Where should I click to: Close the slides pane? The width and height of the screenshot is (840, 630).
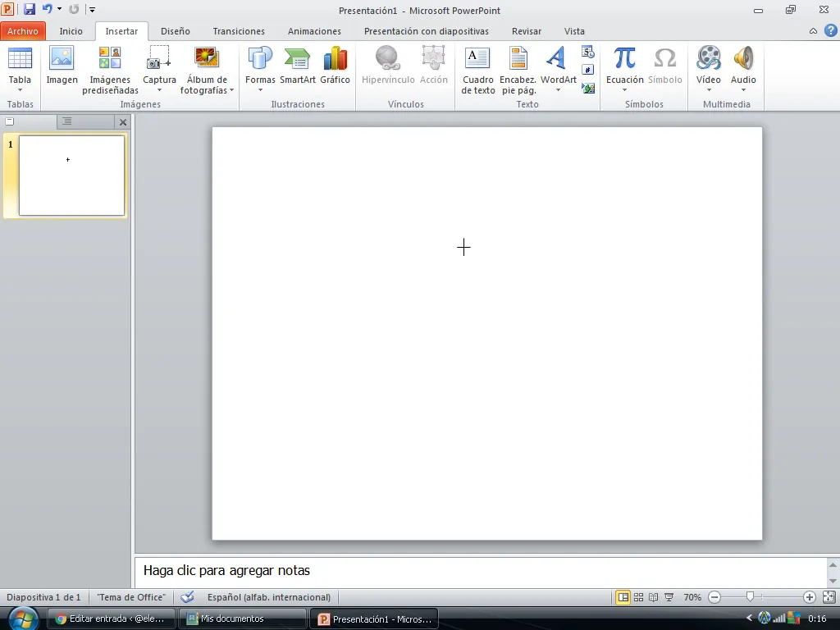[x=123, y=122]
